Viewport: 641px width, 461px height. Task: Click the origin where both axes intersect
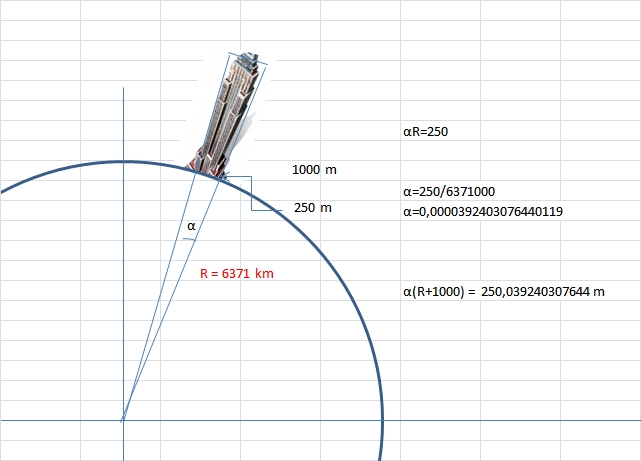[122, 421]
